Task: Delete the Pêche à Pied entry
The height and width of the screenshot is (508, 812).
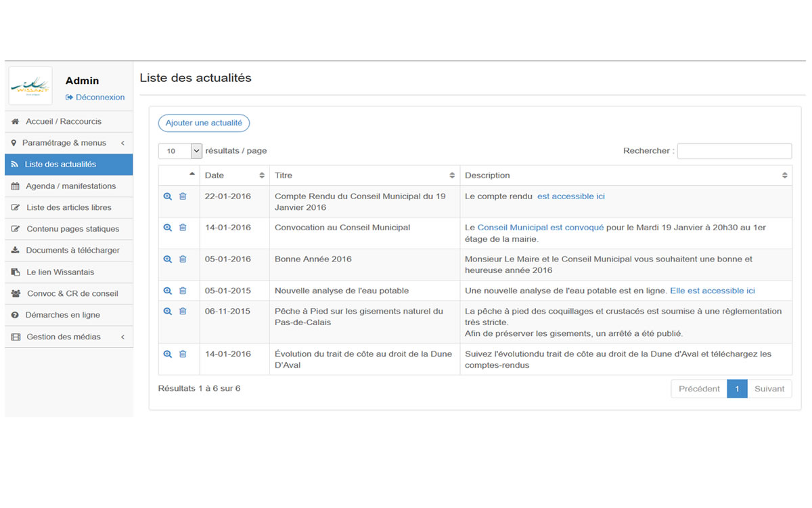Action: pyautogui.click(x=183, y=312)
